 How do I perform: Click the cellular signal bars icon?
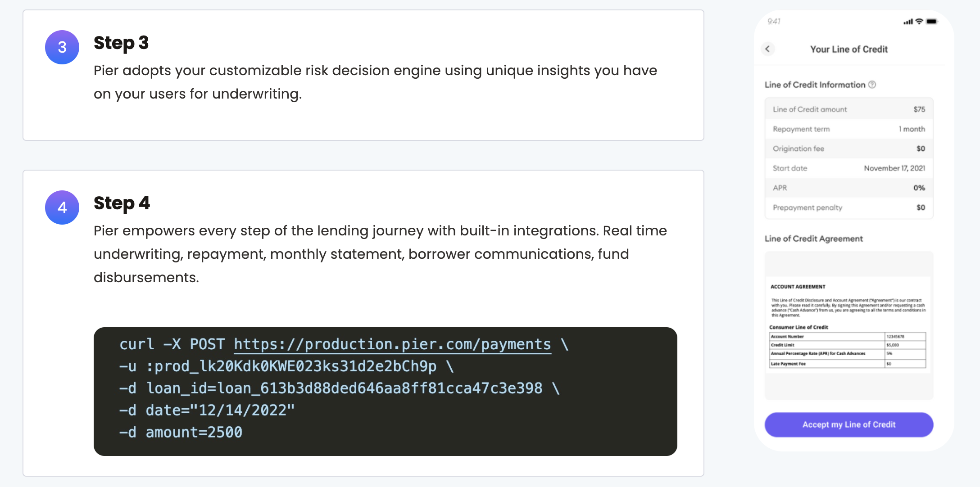908,22
